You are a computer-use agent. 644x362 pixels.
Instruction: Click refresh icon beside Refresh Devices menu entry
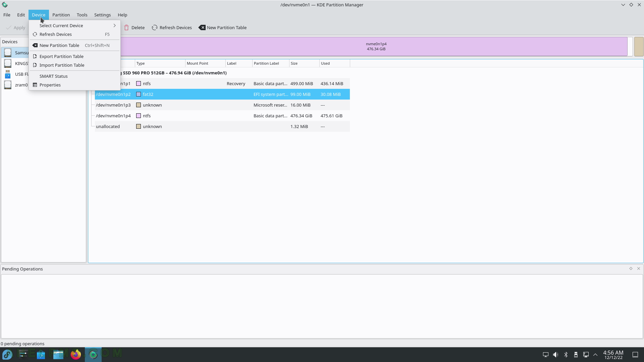click(x=35, y=34)
